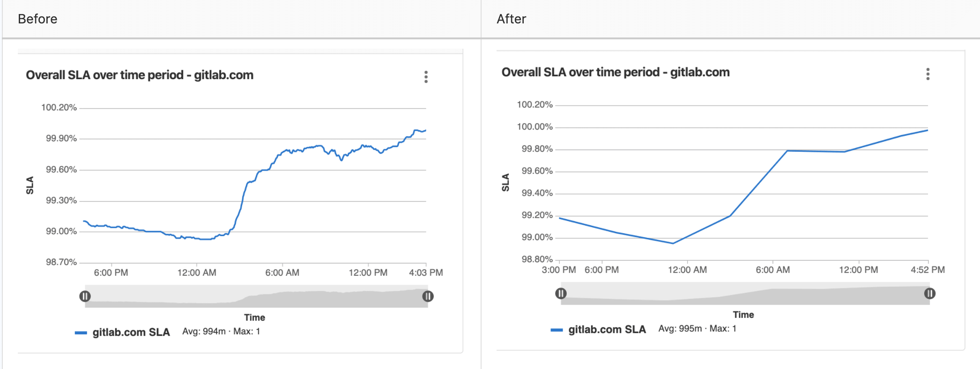Click the right range handle under After chart
This screenshot has height=369, width=980.
pos(929,293)
